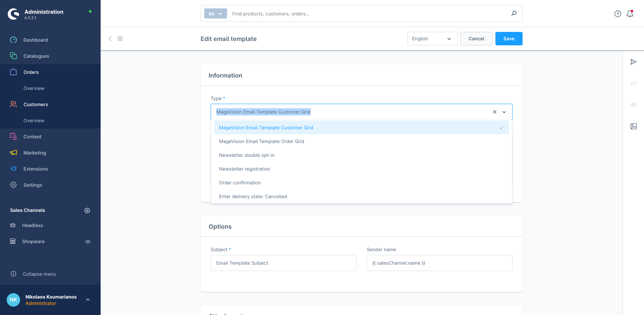Viewport: 644px width, 315px height.
Task: Open the Extensions menu item
Action: 36,169
